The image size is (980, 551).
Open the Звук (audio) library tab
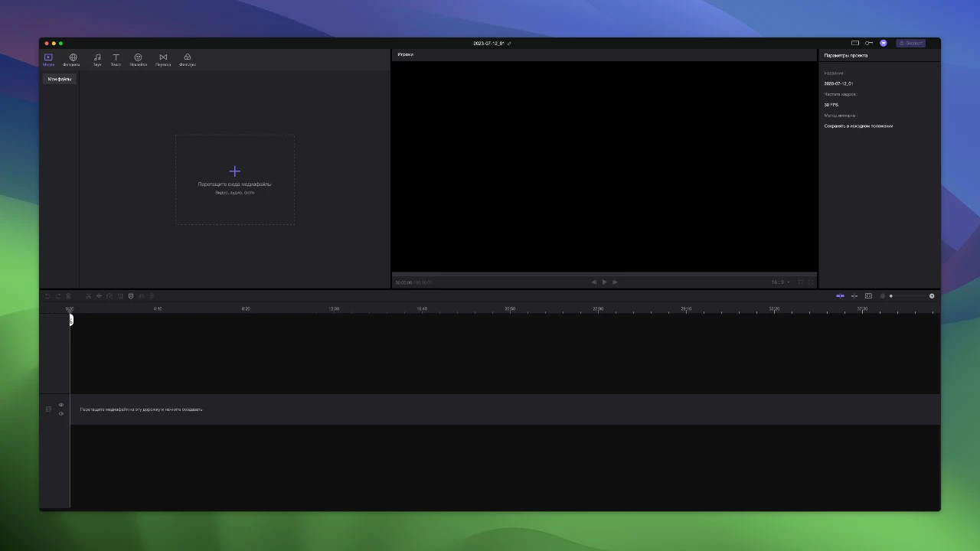97,60
